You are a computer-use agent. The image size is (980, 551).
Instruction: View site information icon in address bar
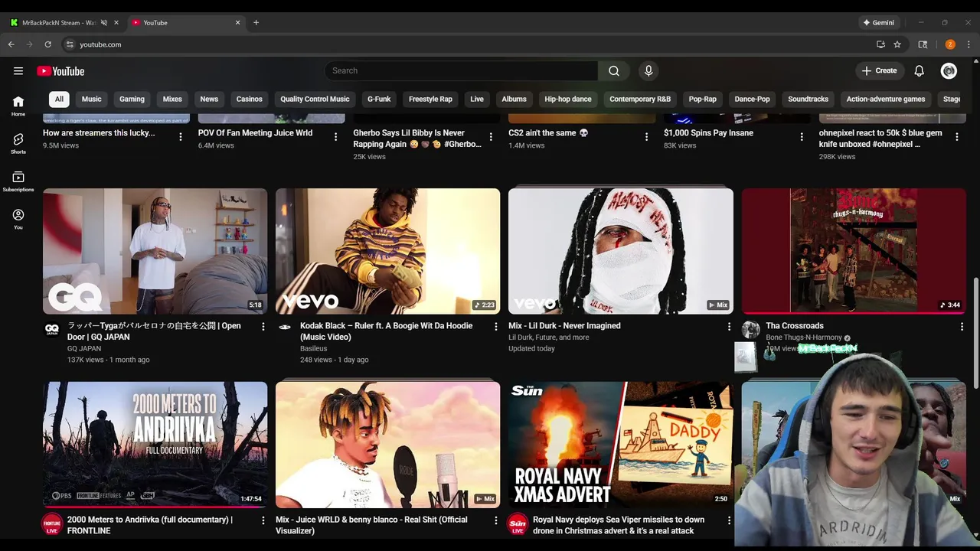click(70, 44)
